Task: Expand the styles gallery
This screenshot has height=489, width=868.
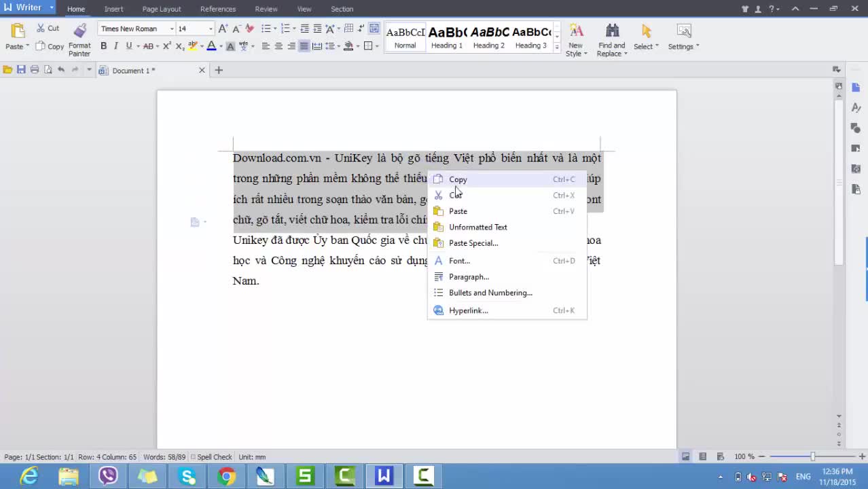Action: coord(557,47)
